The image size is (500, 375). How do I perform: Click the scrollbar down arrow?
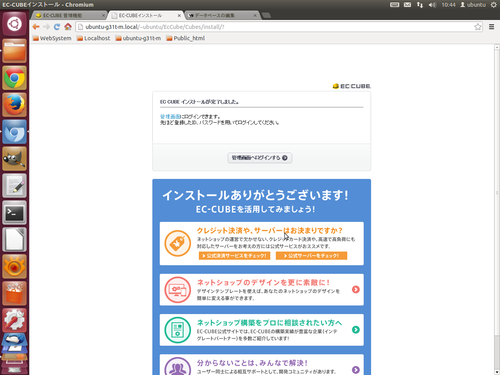(497, 372)
